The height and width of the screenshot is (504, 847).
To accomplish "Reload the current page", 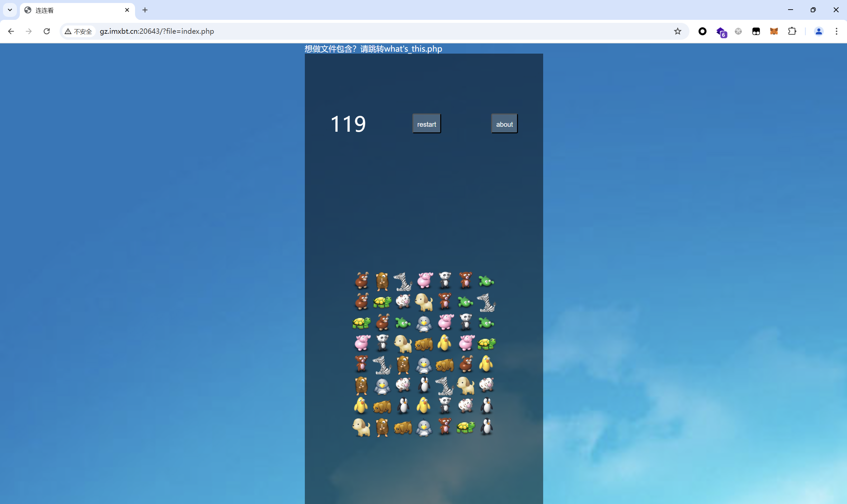I will (47, 31).
